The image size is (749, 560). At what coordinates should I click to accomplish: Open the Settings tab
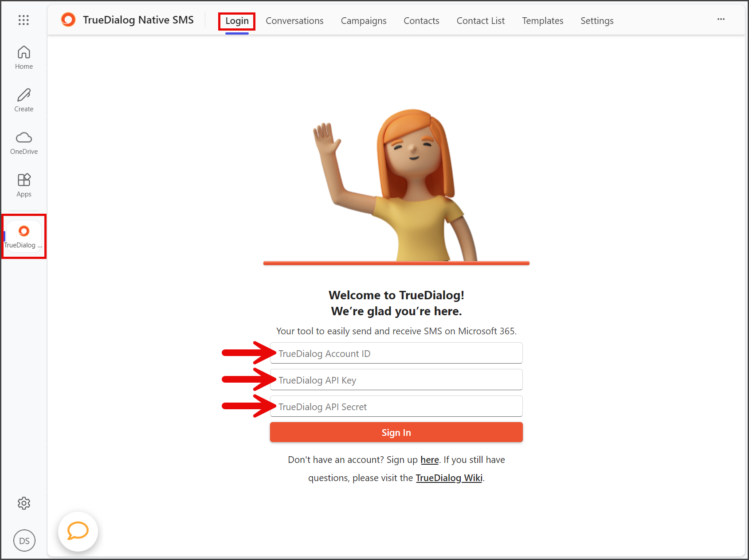pyautogui.click(x=597, y=21)
